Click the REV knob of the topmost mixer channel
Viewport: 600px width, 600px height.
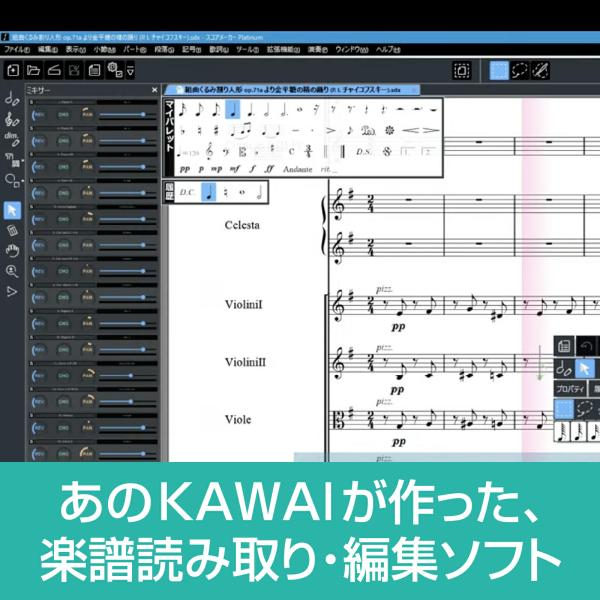tap(38, 114)
